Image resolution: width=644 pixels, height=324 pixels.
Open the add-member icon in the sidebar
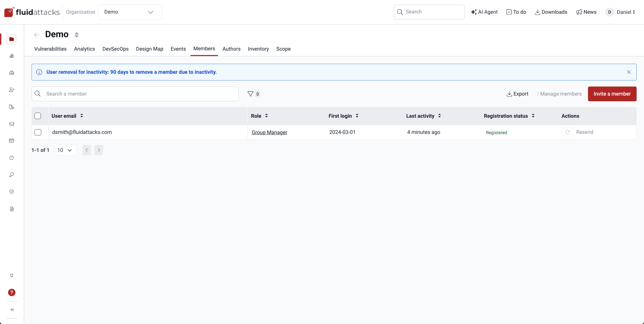click(12, 90)
